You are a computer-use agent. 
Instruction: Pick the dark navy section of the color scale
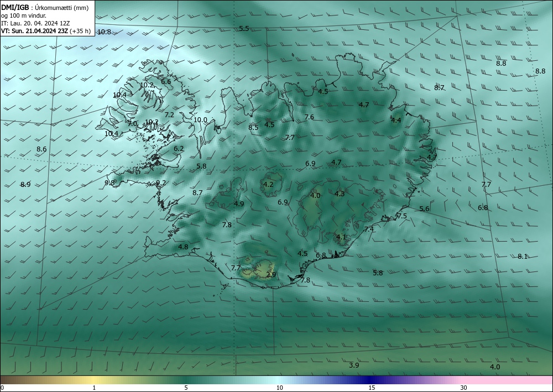371,380
